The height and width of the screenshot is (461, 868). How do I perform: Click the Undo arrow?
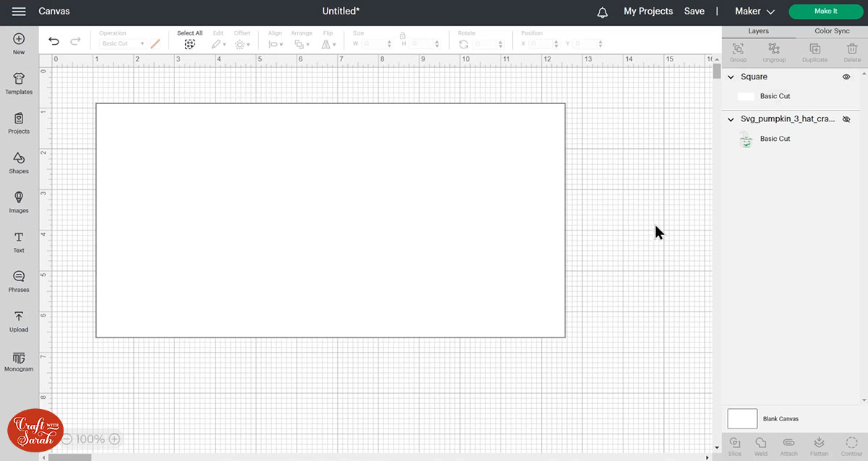point(54,42)
